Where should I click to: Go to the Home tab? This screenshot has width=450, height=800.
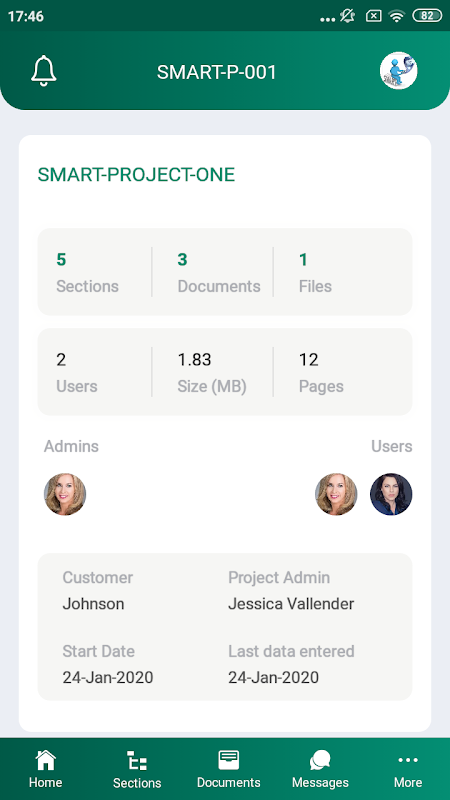point(45,769)
